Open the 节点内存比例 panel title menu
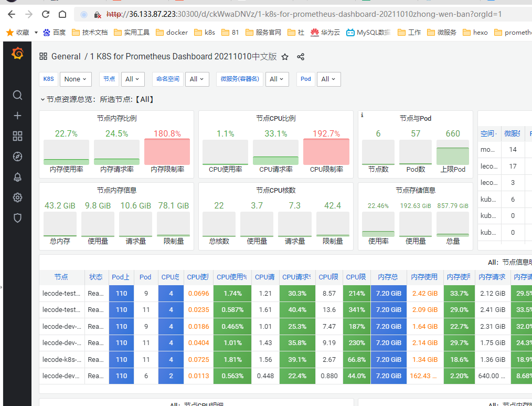Image resolution: width=532 pixels, height=406 pixels. click(116, 118)
